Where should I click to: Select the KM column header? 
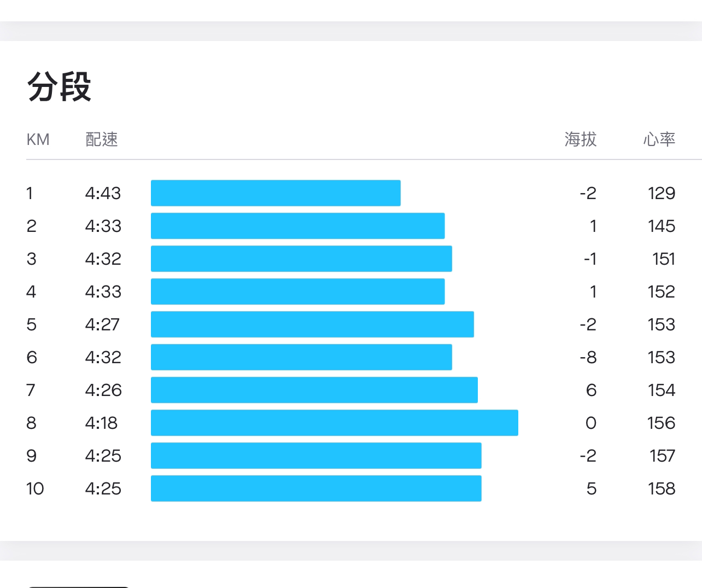point(38,139)
